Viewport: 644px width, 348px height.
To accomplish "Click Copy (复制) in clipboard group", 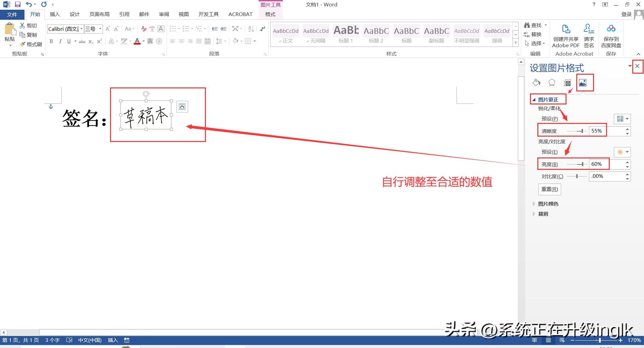I will click(28, 35).
